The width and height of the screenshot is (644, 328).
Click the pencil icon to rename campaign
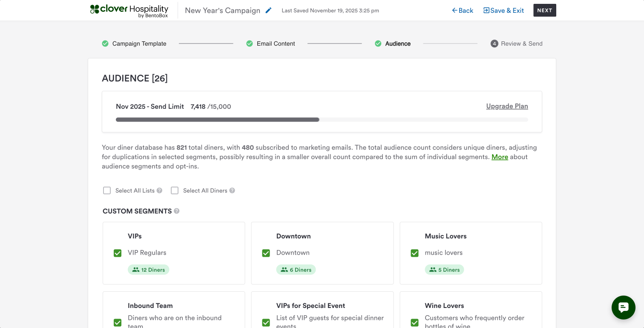pyautogui.click(x=268, y=11)
